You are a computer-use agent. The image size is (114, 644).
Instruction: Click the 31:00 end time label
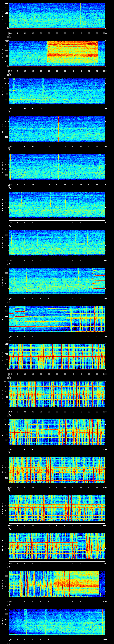(105, 260)
